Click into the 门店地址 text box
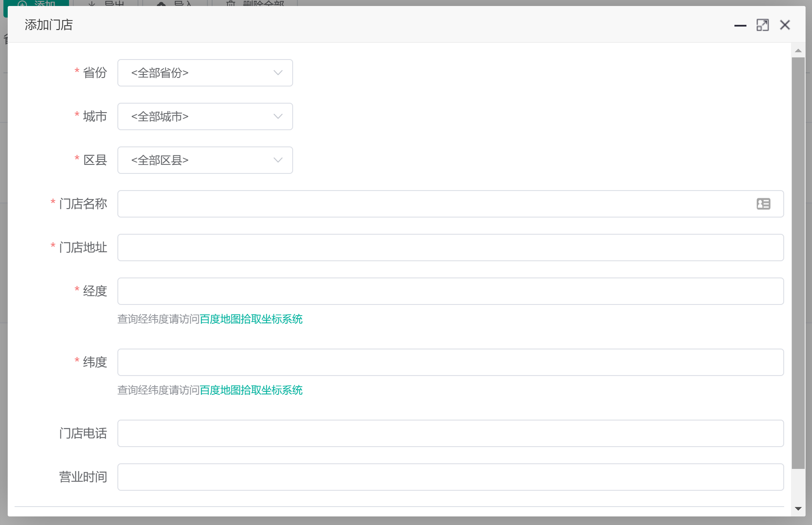Screen dimensions: 812x525 pyautogui.click(x=450, y=248)
